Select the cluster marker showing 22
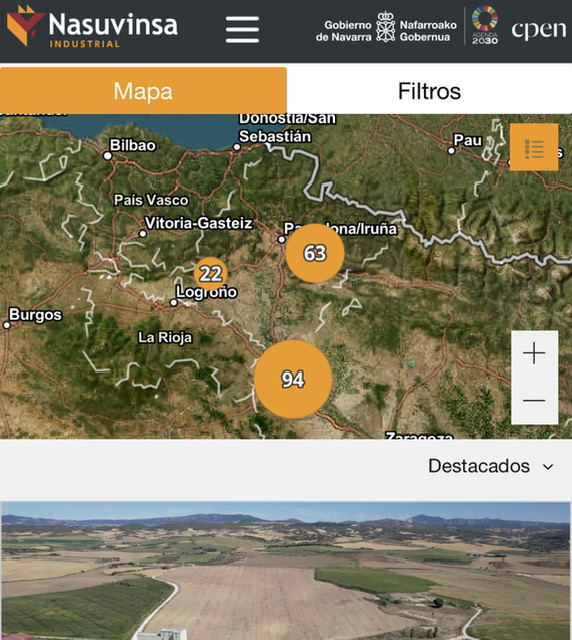Image resolution: width=572 pixels, height=640 pixels. click(211, 273)
